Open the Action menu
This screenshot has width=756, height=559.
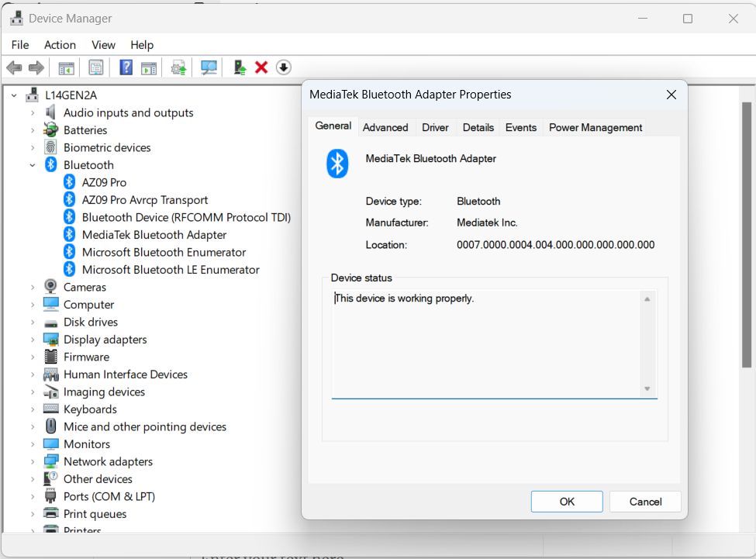[60, 45]
